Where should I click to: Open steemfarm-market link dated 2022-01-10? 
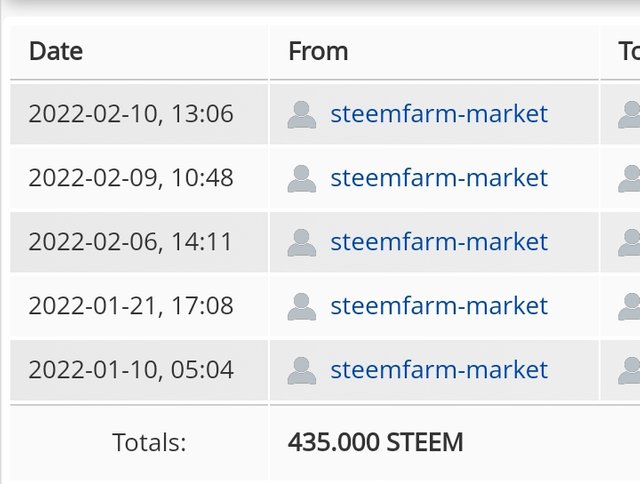click(x=439, y=370)
